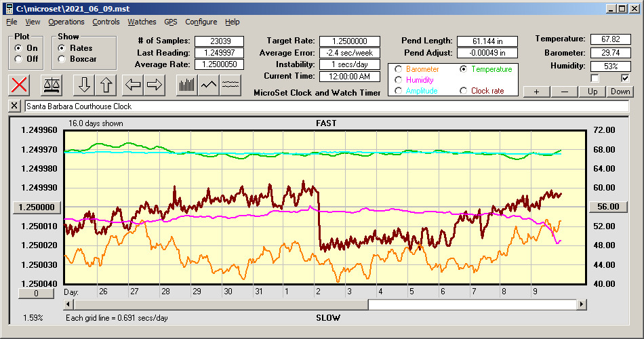Click the up arrow toolbar icon
This screenshot has height=339, width=644.
106,85
